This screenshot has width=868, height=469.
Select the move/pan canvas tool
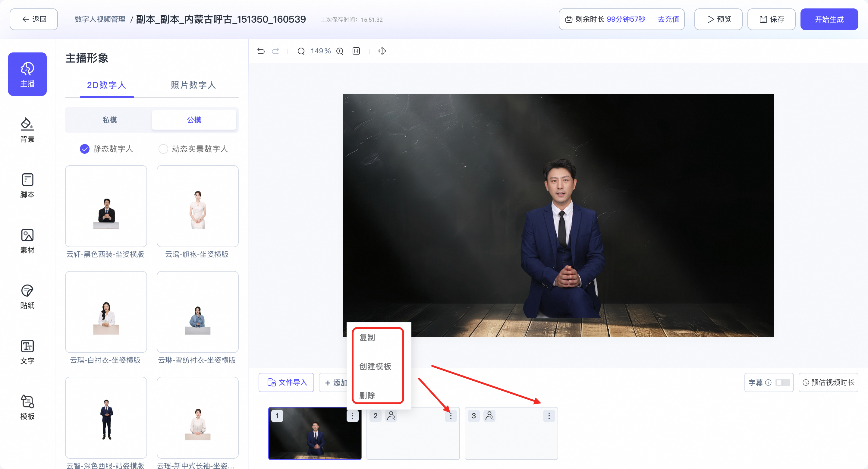click(382, 51)
